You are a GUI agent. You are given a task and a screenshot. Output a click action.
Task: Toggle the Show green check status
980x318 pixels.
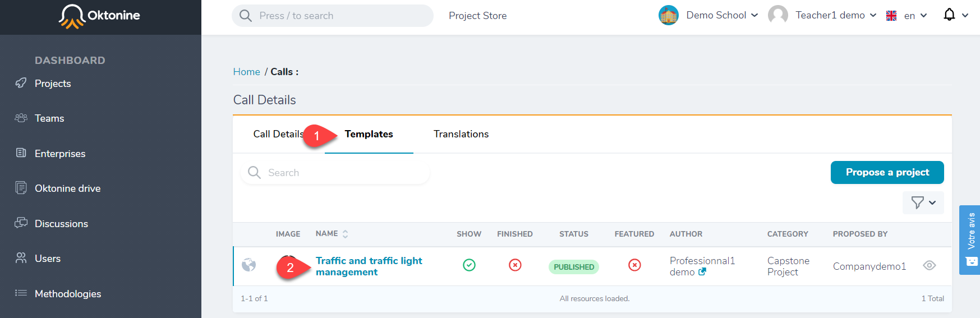click(x=469, y=265)
